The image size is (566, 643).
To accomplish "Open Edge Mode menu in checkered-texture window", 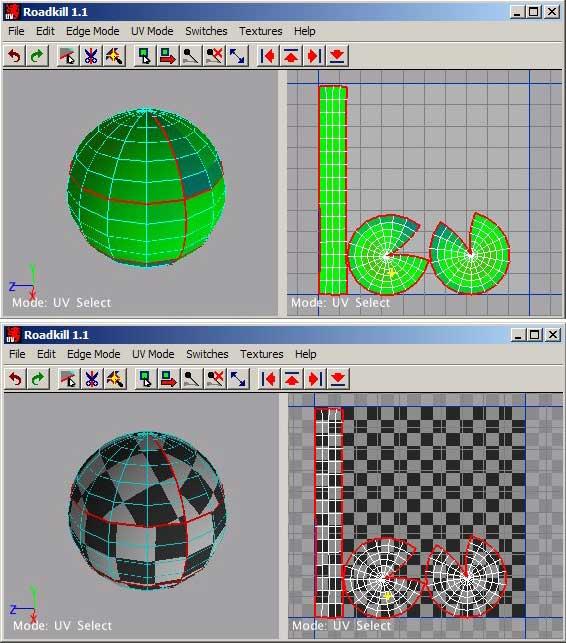I will pyautogui.click(x=94, y=354).
